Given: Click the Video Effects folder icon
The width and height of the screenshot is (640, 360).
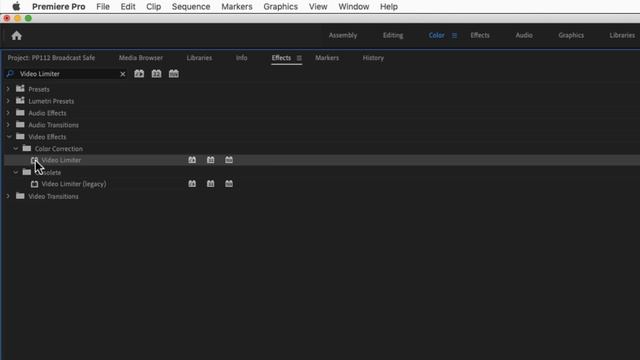Looking at the screenshot, I should 20,136.
